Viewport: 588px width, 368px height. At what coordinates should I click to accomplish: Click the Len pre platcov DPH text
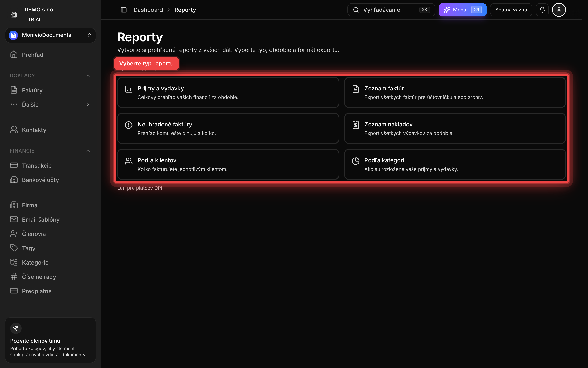pos(141,188)
